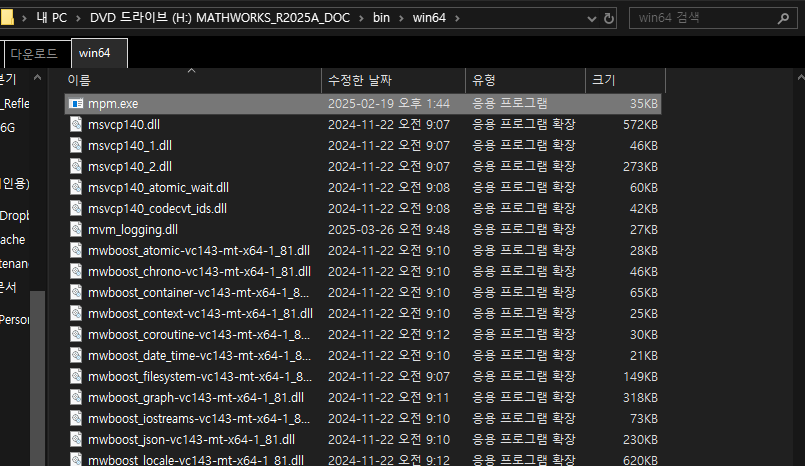805x466 pixels.
Task: Sort files by the 크기 column header
Action: click(604, 80)
